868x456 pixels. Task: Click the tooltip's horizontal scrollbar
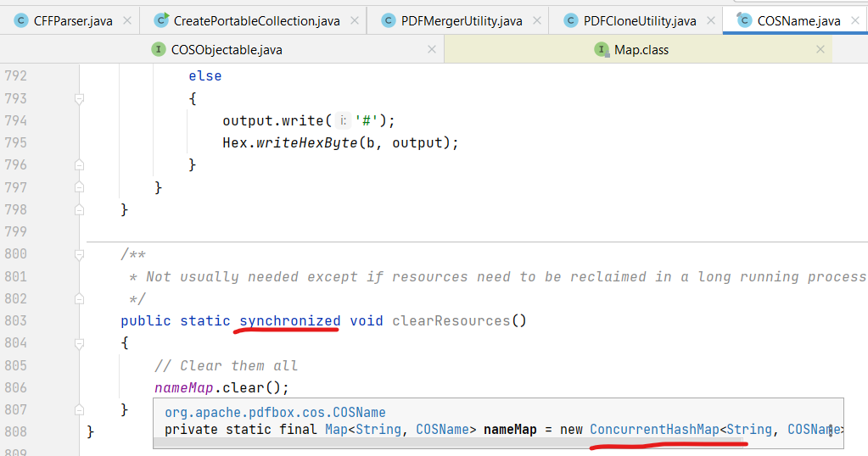pyautogui.click(x=448, y=442)
